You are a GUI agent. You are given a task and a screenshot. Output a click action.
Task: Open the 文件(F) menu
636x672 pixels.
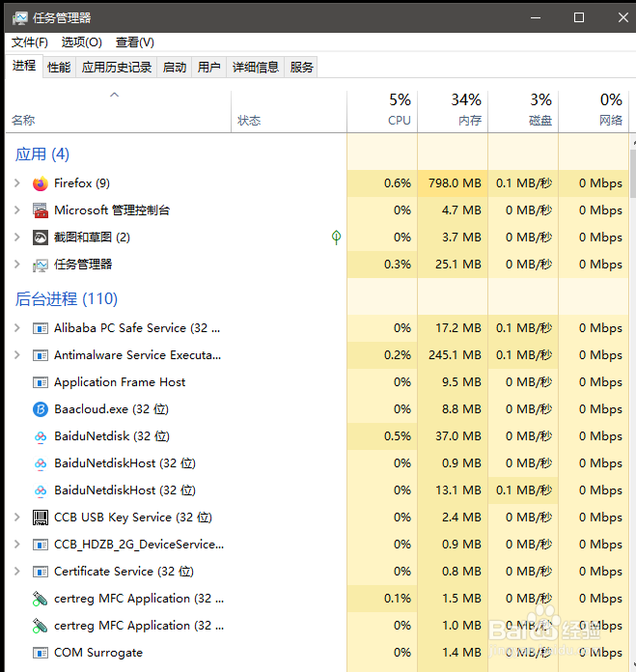click(x=29, y=42)
